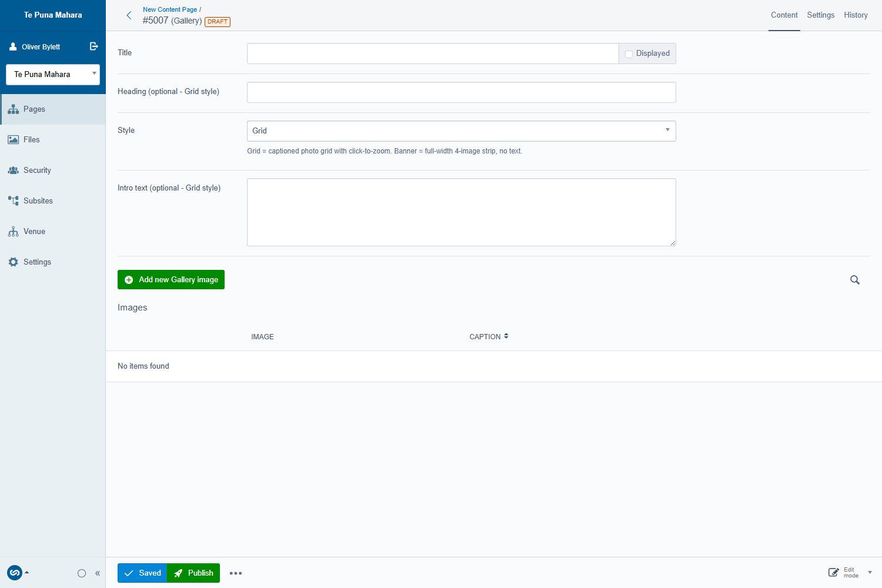Click the No items found text

point(143,366)
